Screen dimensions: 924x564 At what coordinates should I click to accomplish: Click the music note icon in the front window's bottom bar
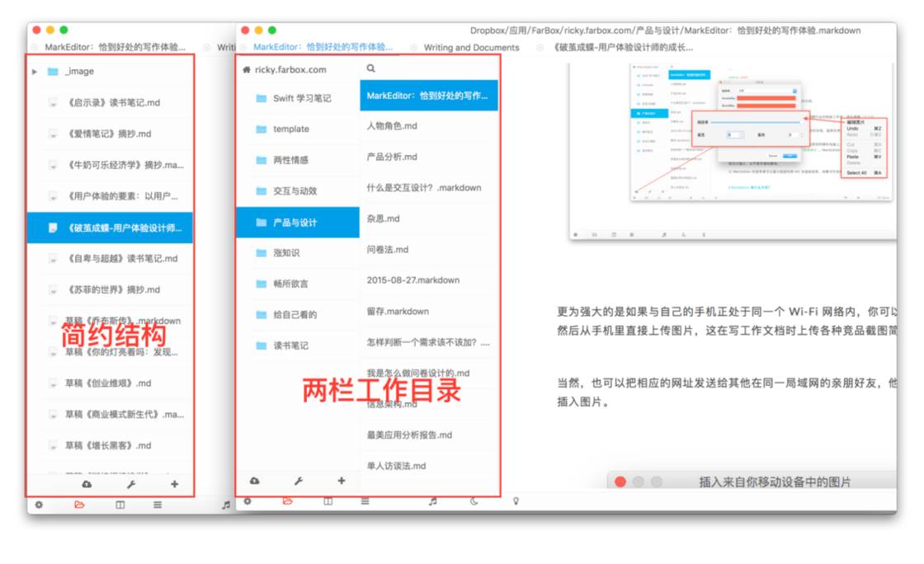tap(433, 501)
